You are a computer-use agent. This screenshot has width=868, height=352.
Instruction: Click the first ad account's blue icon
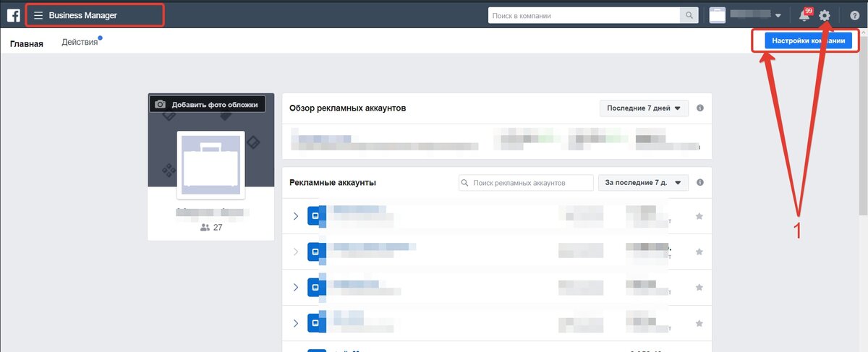(316, 216)
